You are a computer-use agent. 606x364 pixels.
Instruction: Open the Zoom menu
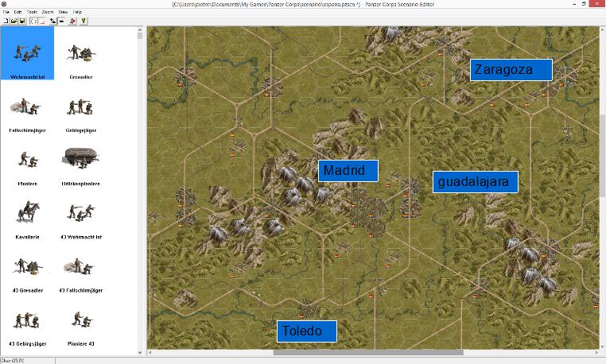click(x=48, y=12)
